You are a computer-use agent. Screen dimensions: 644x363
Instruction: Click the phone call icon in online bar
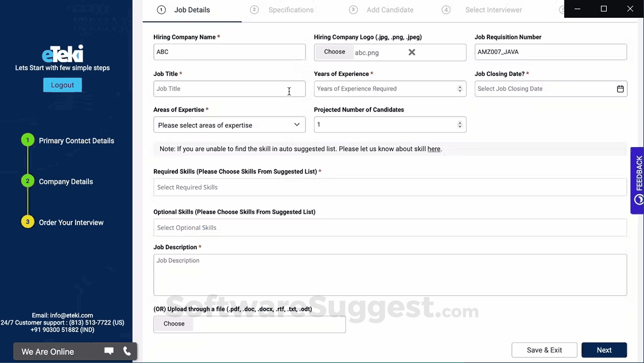coord(127,351)
